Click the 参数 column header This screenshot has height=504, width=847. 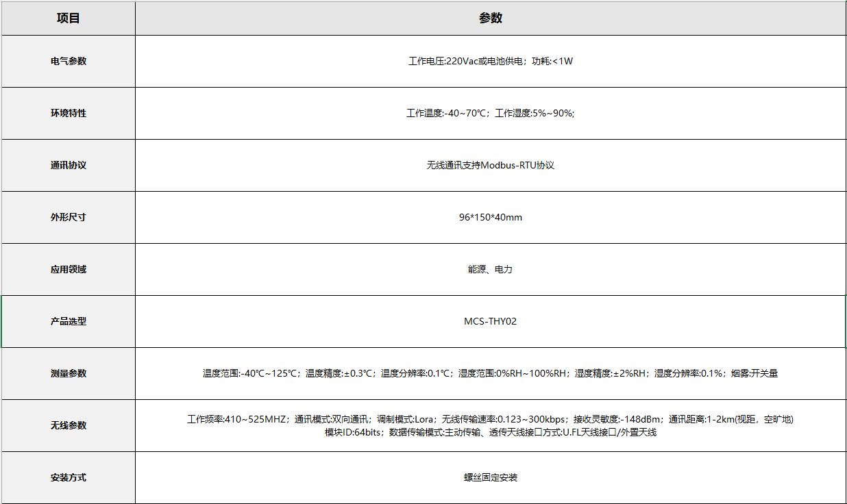coord(490,18)
